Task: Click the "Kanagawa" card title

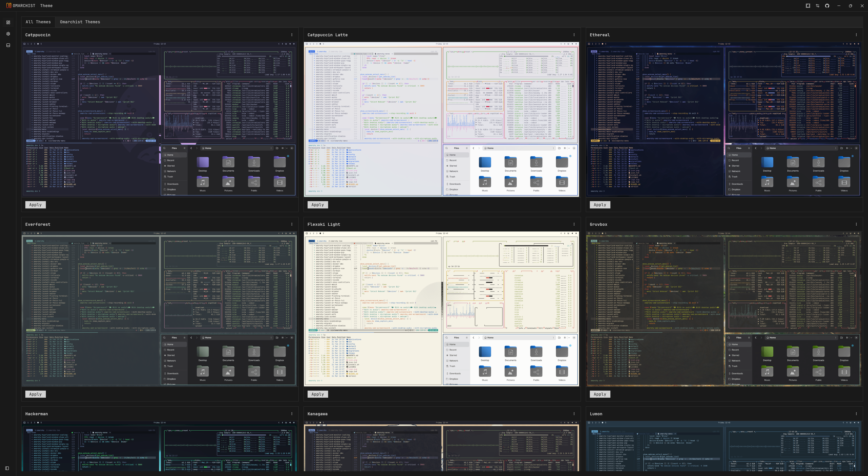Action: click(317, 414)
